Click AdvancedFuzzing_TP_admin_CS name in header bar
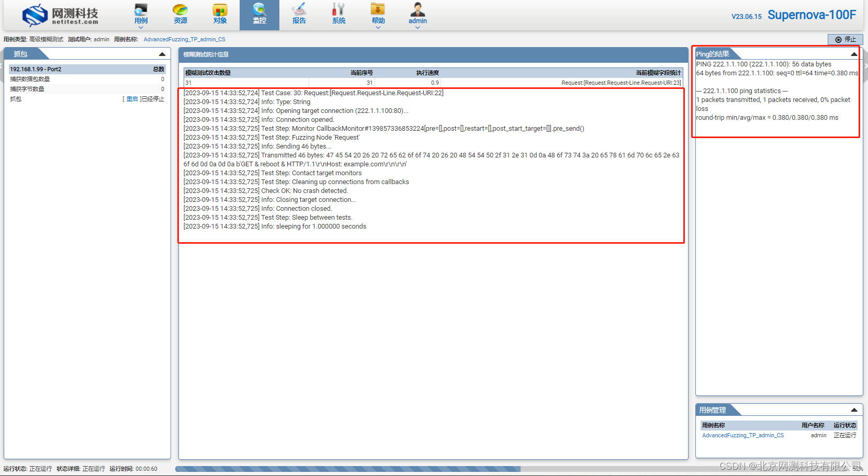This screenshot has width=868, height=476. [184, 39]
